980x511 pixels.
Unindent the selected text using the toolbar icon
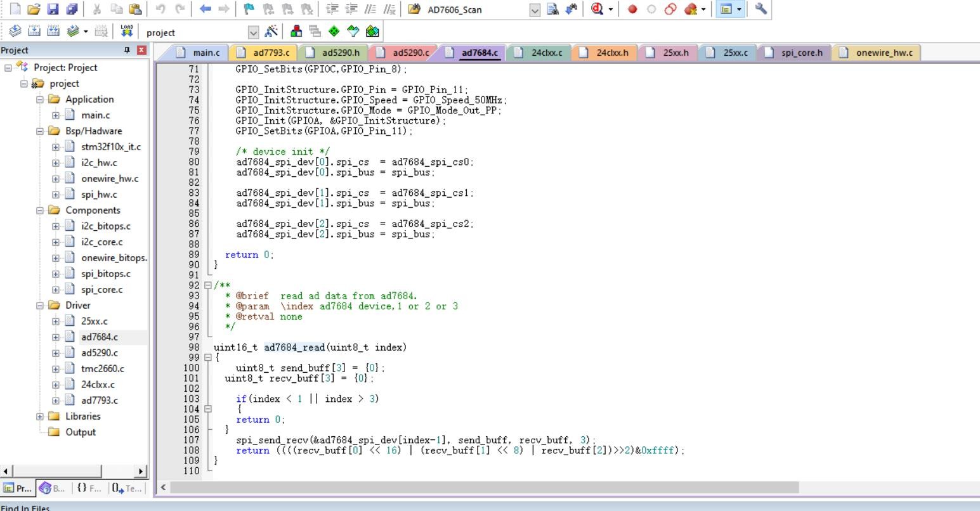pos(351,9)
